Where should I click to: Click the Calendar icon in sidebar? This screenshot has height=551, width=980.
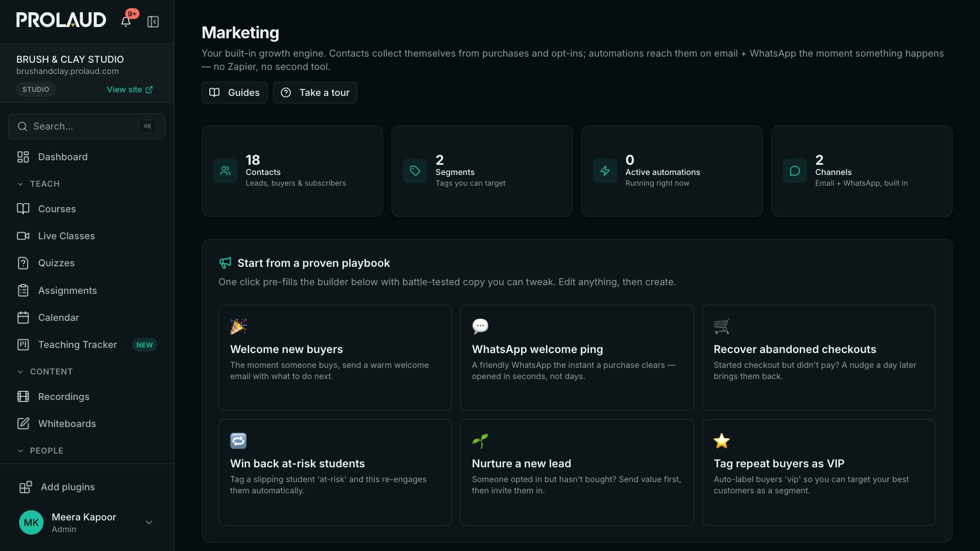tap(23, 317)
